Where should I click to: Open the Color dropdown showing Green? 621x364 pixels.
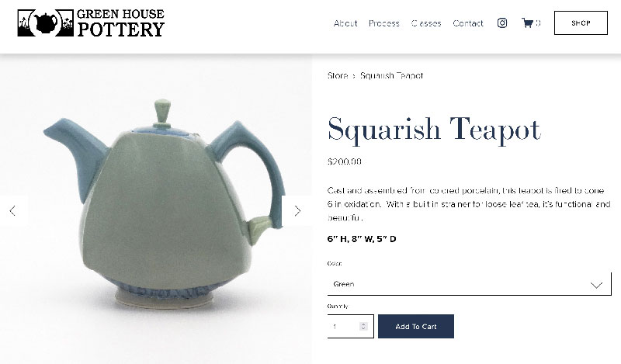click(470, 284)
